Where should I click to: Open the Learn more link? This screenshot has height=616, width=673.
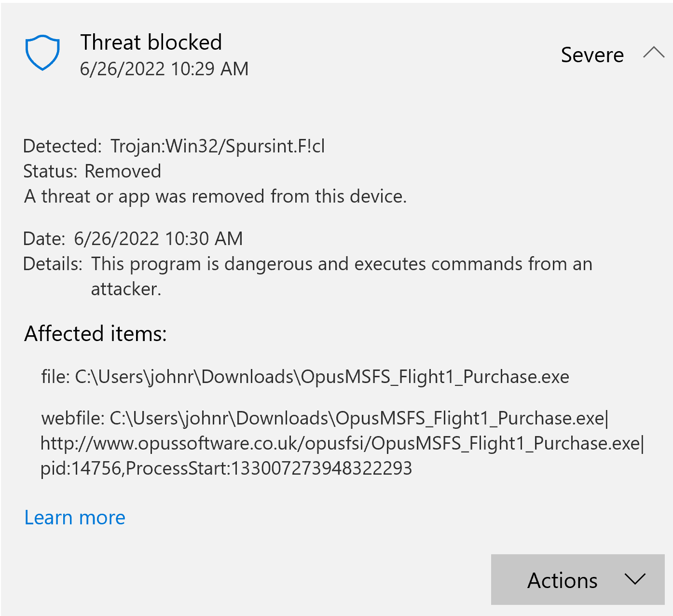point(75,517)
